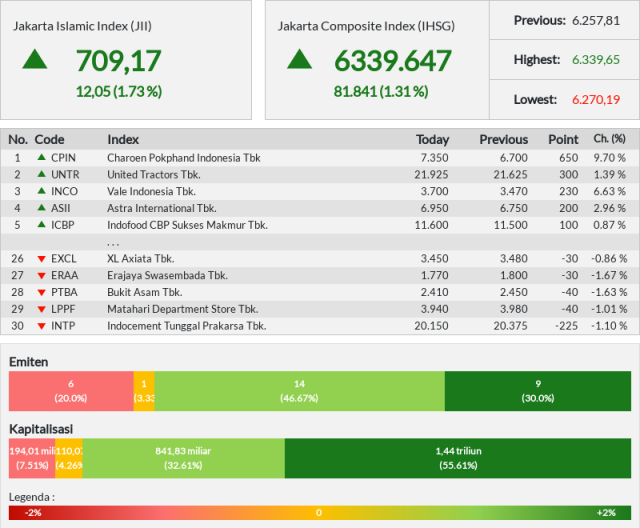640x528 pixels.
Task: Click the ellipsis row to expand hidden stocks
Action: (113, 242)
